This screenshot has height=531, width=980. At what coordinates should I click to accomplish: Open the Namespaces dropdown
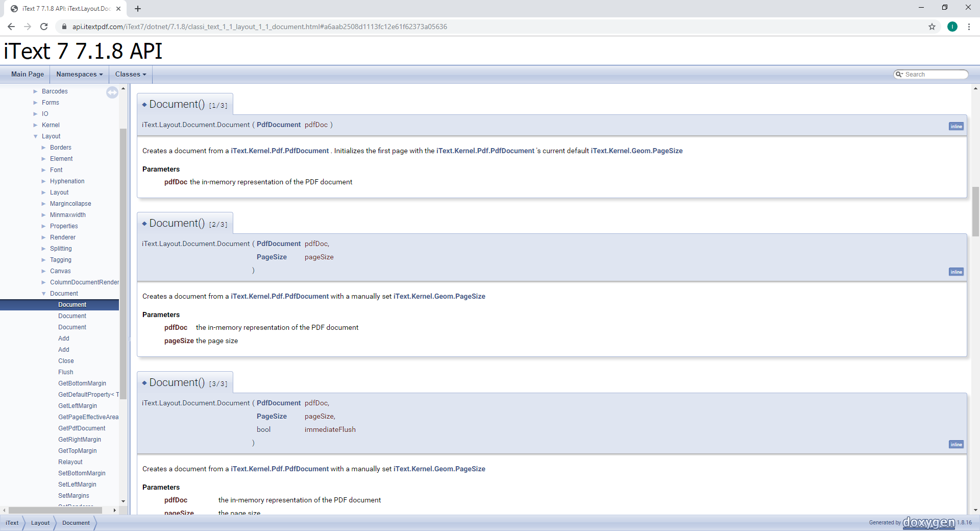pos(78,74)
